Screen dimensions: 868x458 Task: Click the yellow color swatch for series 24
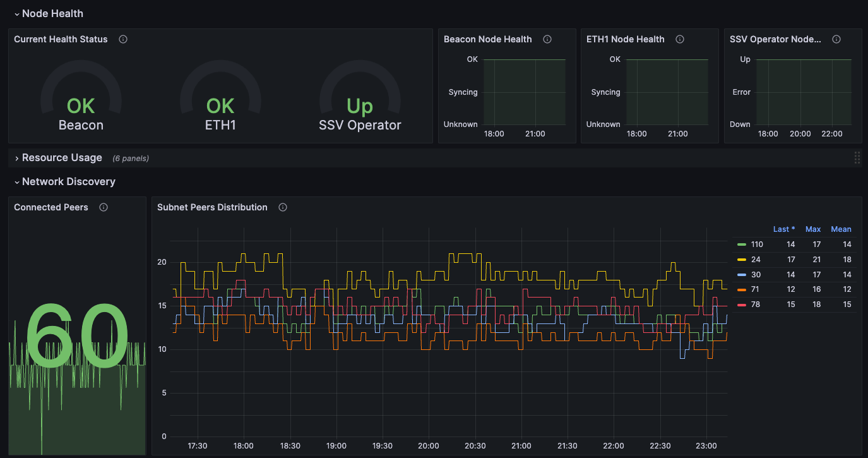click(742, 260)
